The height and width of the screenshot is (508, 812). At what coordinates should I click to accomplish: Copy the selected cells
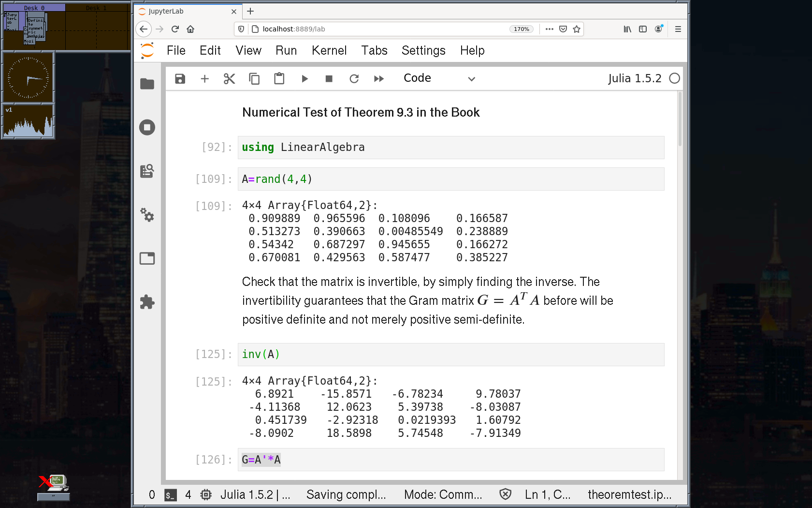tap(254, 79)
